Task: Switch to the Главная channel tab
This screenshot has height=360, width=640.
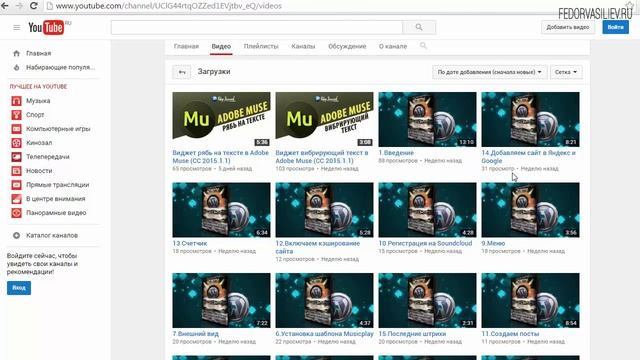Action: point(186,46)
